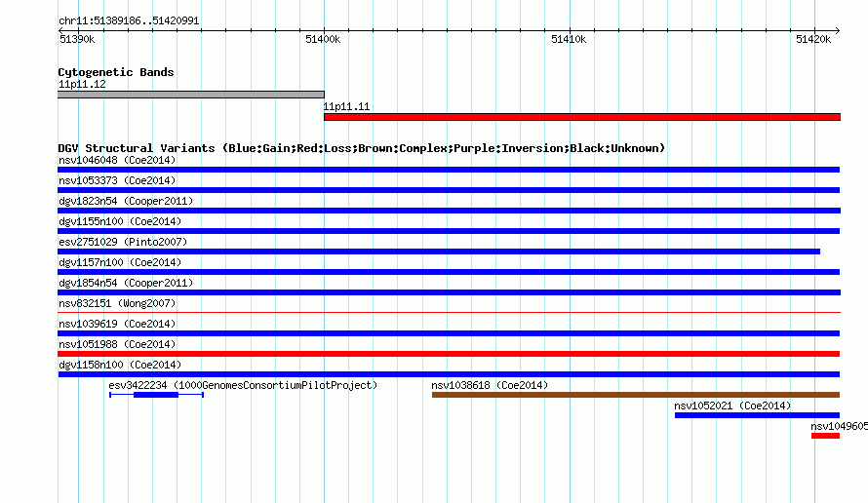Click the ruler's left arrow end

60,30
